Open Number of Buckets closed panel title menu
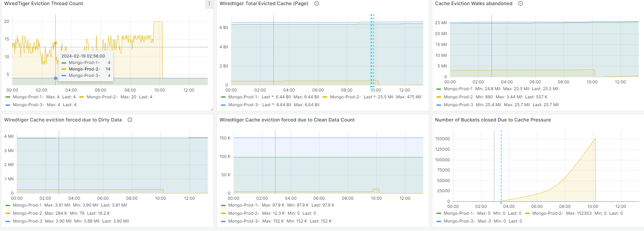This screenshot has height=231, width=644. coord(493,120)
